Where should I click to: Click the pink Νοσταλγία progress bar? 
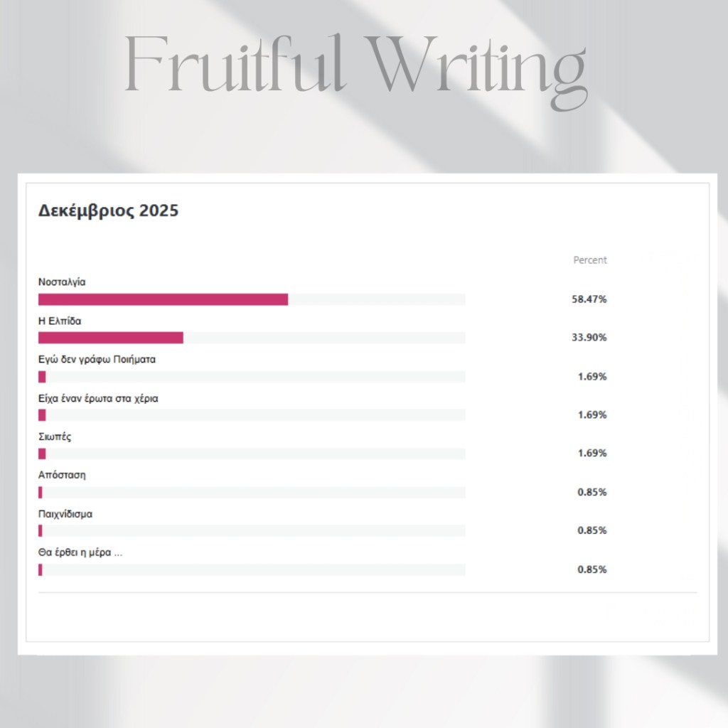pyautogui.click(x=163, y=299)
